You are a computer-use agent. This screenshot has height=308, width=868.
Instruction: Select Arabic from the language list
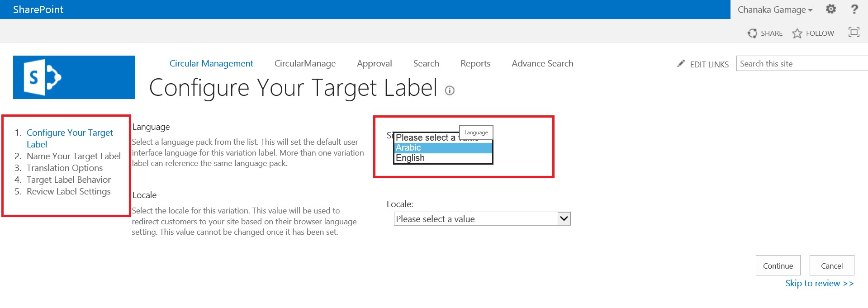click(443, 147)
